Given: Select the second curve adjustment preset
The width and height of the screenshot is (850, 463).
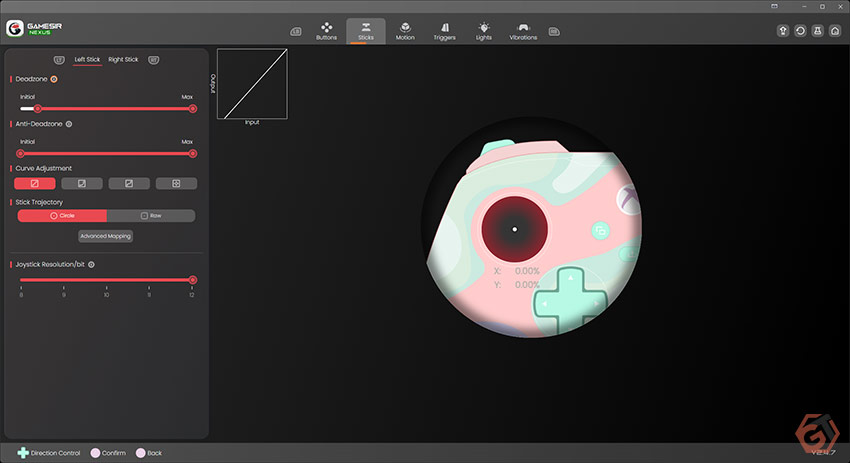Looking at the screenshot, I should click(x=82, y=184).
